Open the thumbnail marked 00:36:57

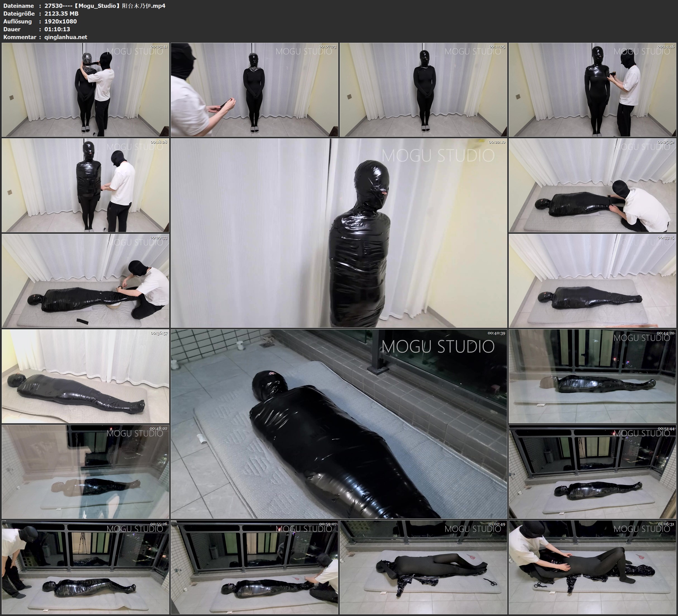pyautogui.click(x=85, y=376)
